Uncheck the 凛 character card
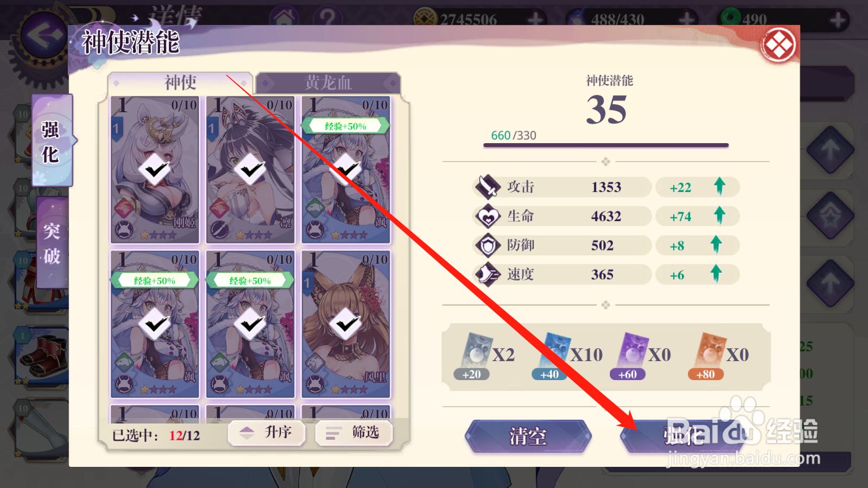The width and height of the screenshot is (868, 488). [x=250, y=170]
